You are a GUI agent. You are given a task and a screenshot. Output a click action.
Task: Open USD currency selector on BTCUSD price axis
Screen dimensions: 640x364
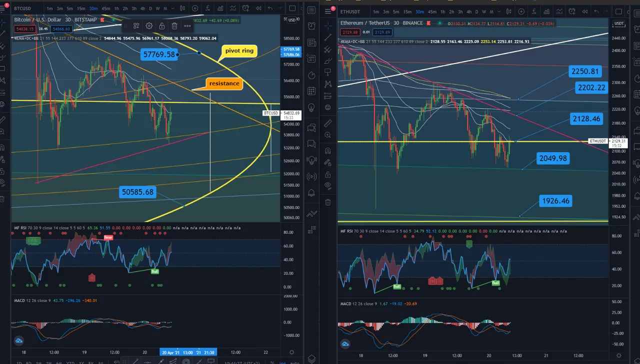pyautogui.click(x=291, y=20)
